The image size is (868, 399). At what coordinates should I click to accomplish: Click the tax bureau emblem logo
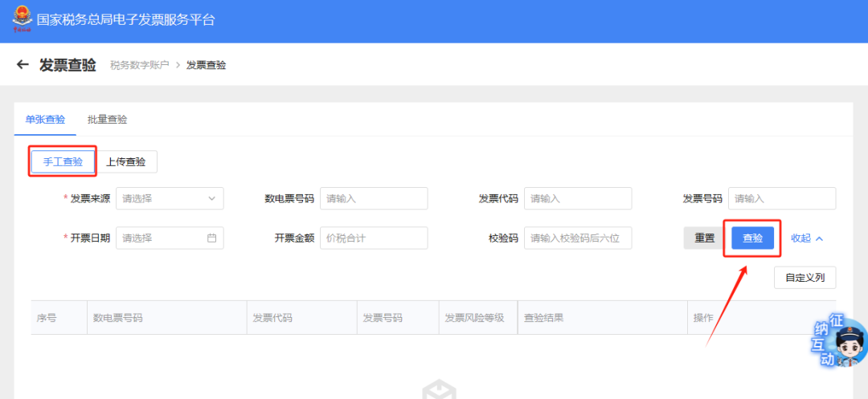tap(21, 20)
